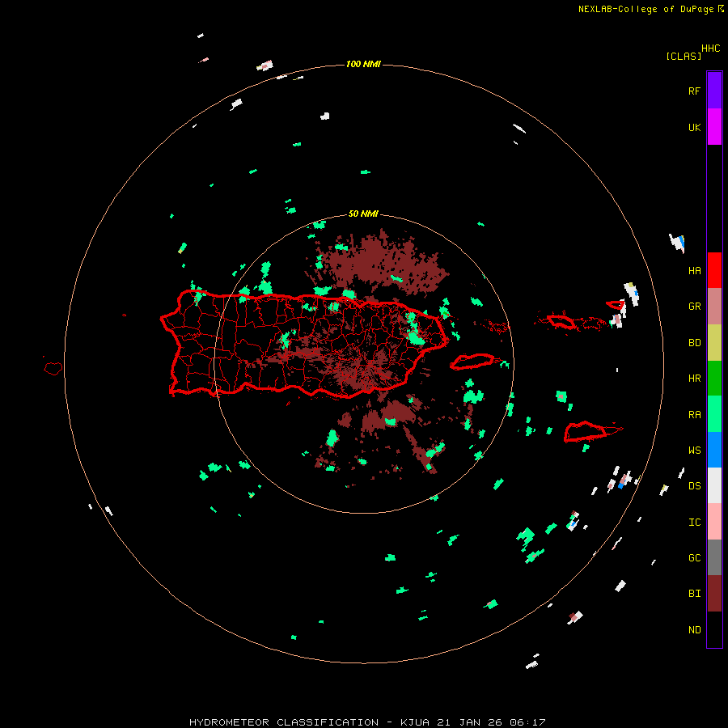
Task: Click the GR legend label
Action: pos(694,307)
